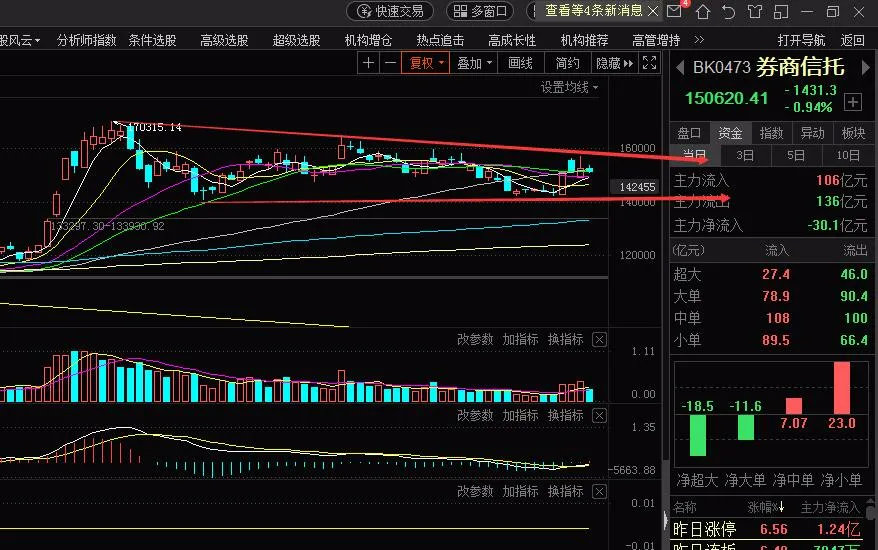Open the 多窗口 multi-window button

(x=480, y=11)
